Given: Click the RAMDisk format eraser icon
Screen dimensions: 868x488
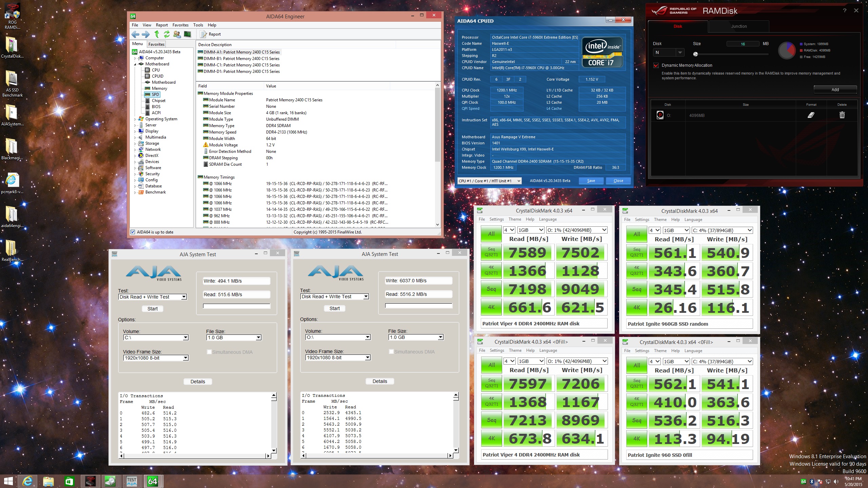Looking at the screenshot, I should [811, 115].
